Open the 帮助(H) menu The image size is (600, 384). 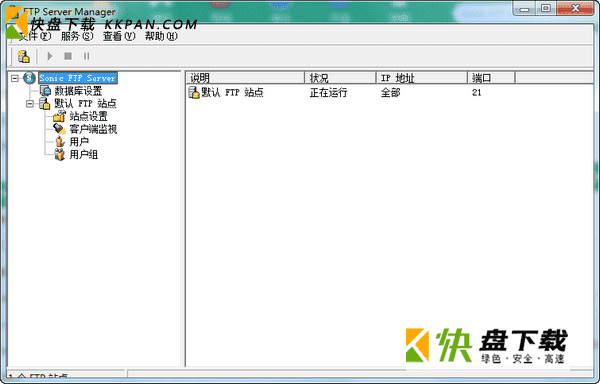[x=161, y=36]
